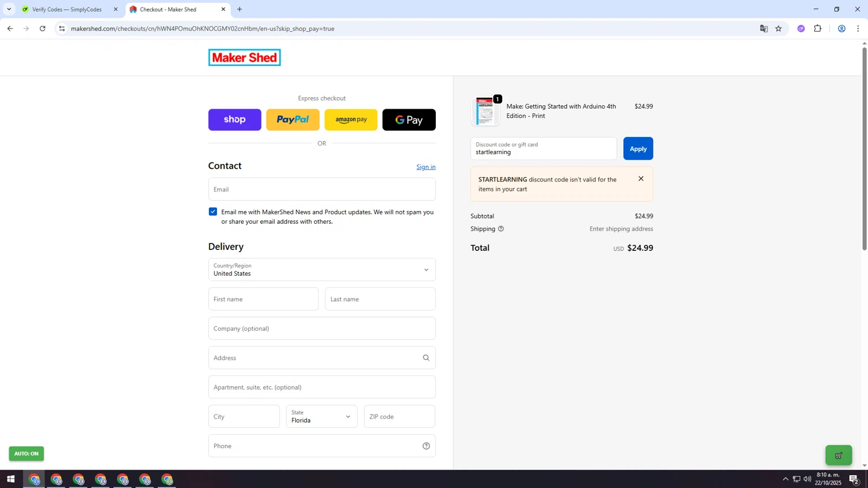Screen dimensions: 868x488
Task: Click the address search magnifier icon
Action: tap(426, 358)
